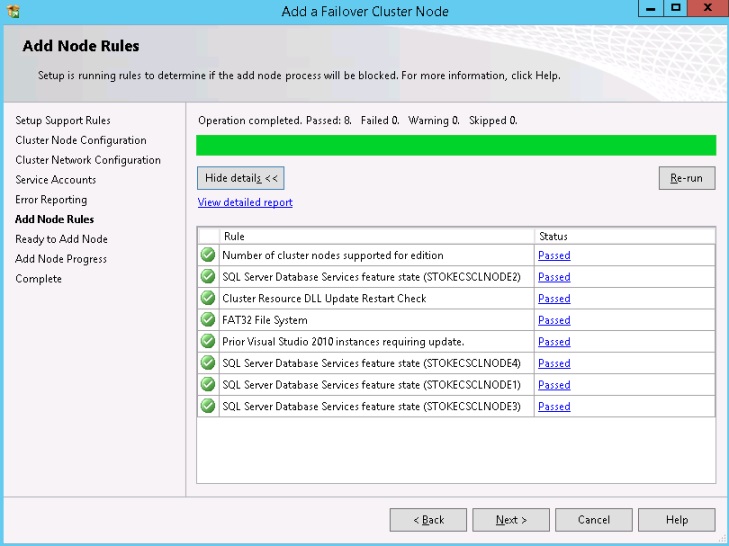The image size is (729, 546).
Task: Click green check icon for Number of cluster nodes rule
Action: 208,255
